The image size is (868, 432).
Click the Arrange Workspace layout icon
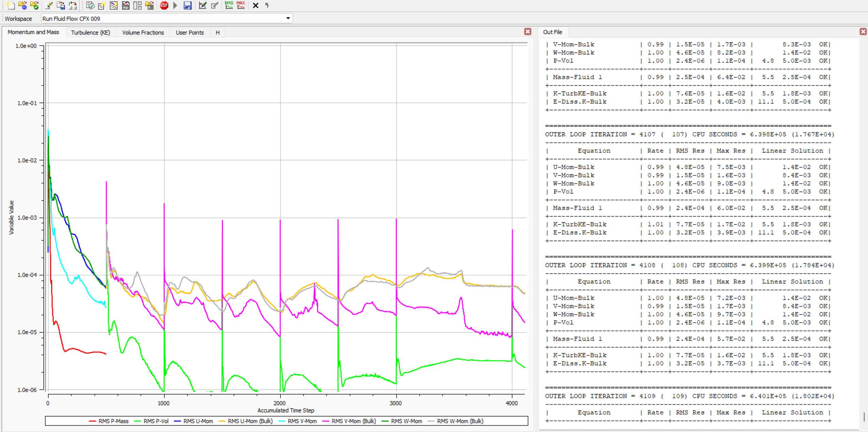point(137,5)
